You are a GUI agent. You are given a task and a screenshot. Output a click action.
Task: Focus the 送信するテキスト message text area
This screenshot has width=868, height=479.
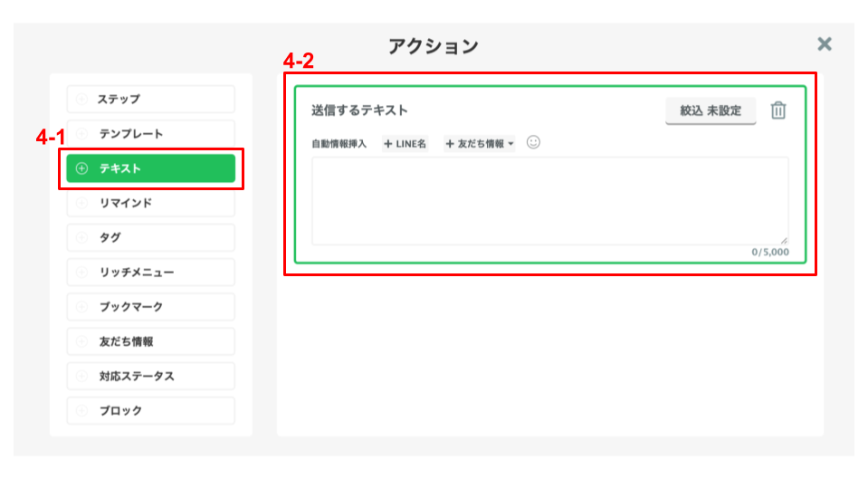[x=549, y=201]
